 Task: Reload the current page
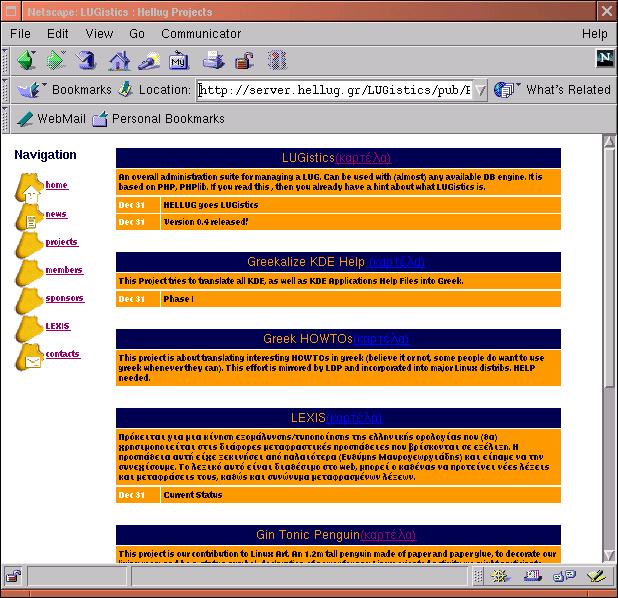coord(87,60)
